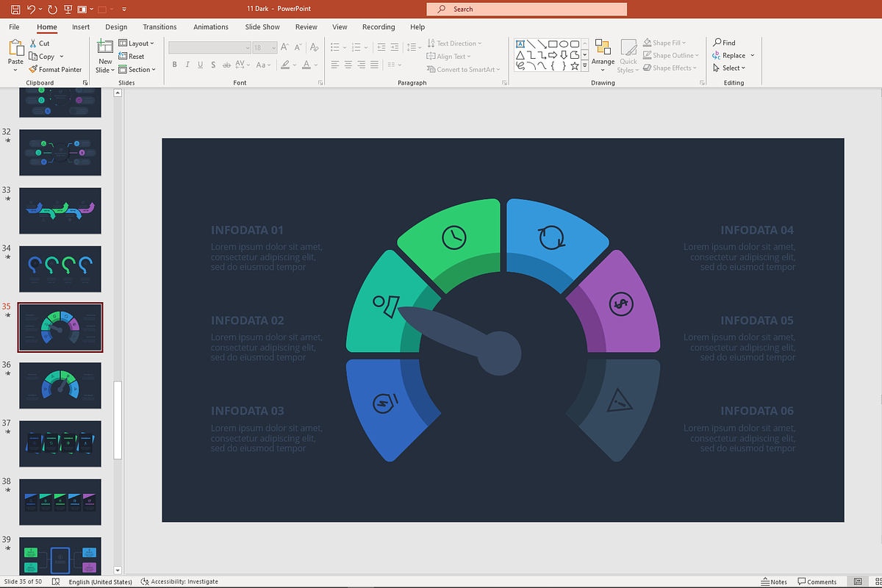The width and height of the screenshot is (882, 588).
Task: Open the Notes pane
Action: (x=774, y=581)
